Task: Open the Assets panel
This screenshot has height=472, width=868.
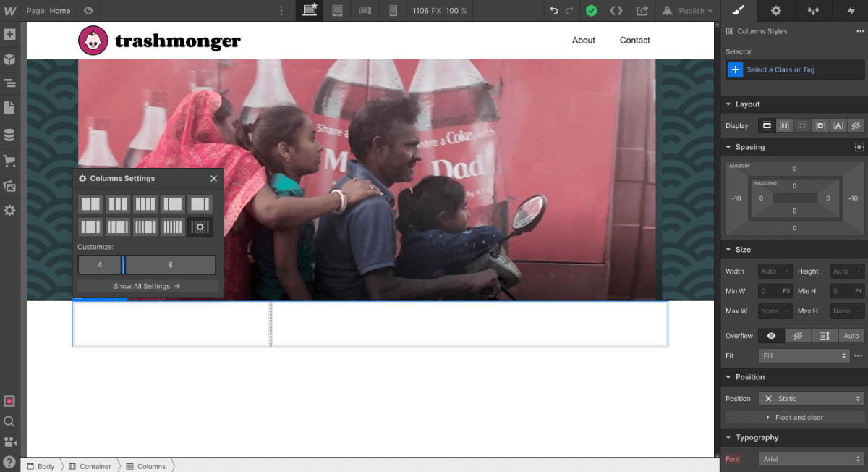Action: tap(9, 186)
